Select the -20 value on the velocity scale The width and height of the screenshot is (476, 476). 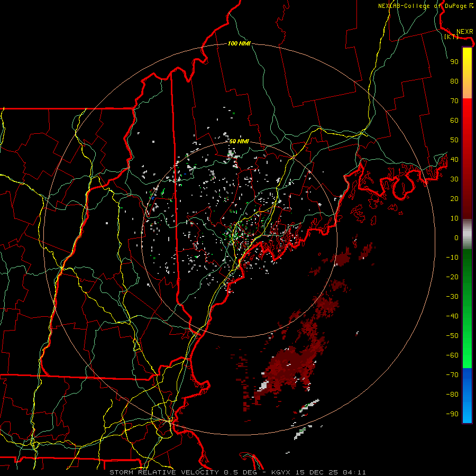(x=452, y=277)
